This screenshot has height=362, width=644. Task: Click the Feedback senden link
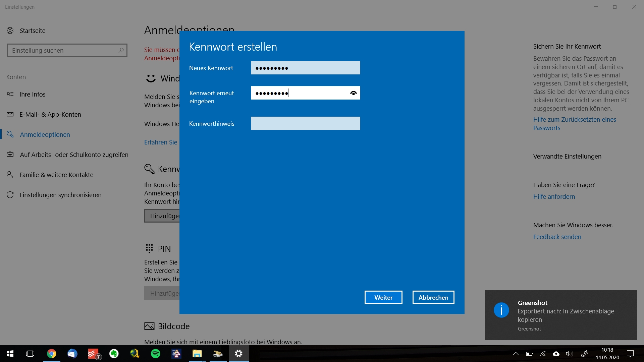(557, 237)
